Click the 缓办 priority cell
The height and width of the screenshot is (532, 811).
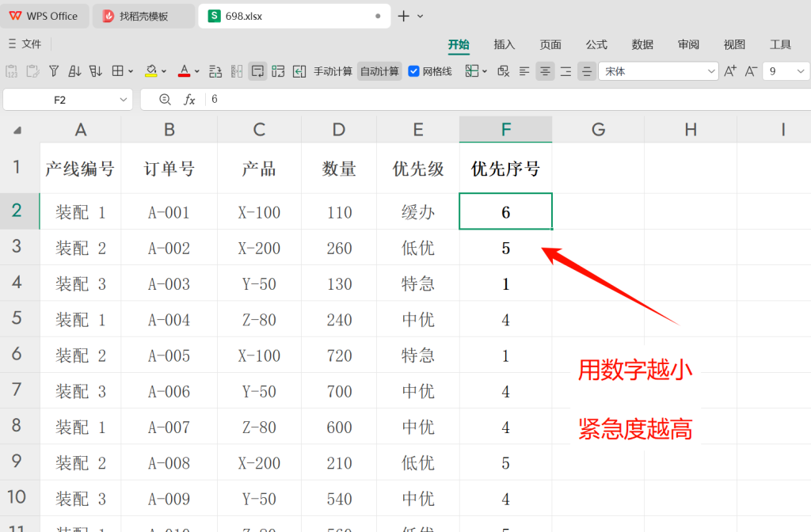point(418,212)
